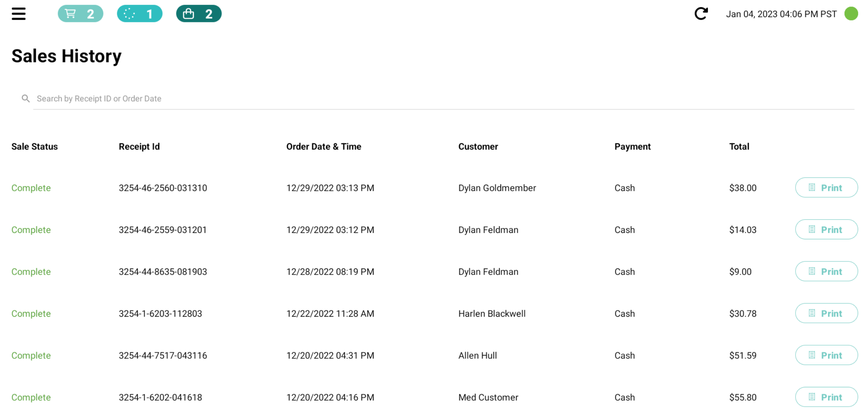Open the in-progress orders badge showing 1
Screen dimensions: 868x418
click(x=140, y=14)
